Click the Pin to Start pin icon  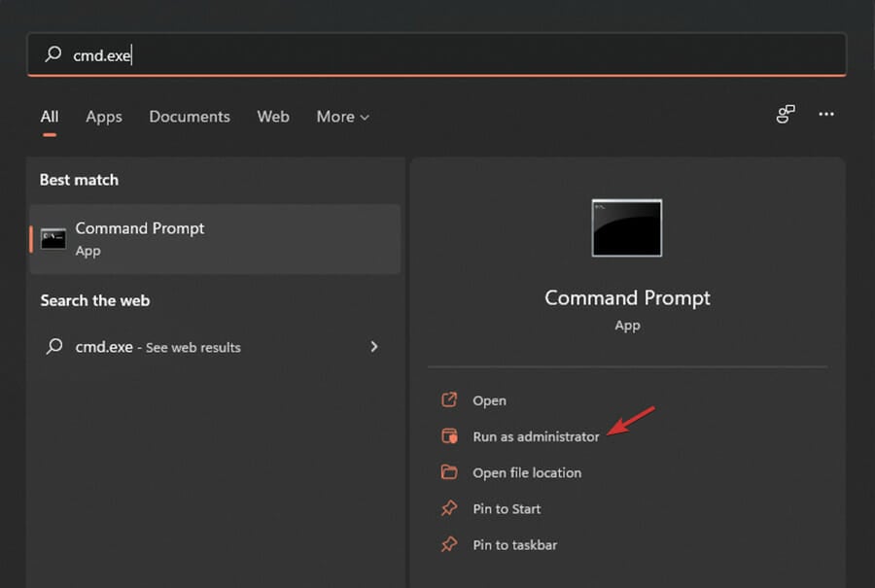tap(449, 508)
